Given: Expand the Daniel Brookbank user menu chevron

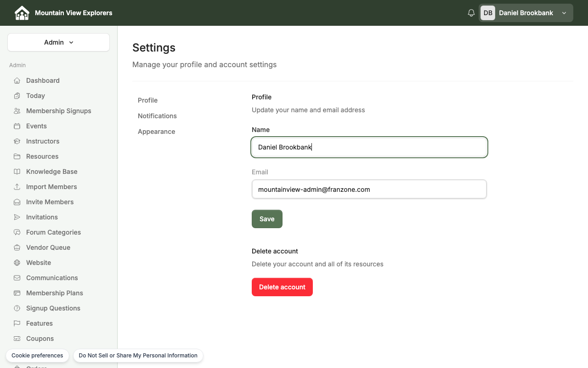Looking at the screenshot, I should pos(564,13).
